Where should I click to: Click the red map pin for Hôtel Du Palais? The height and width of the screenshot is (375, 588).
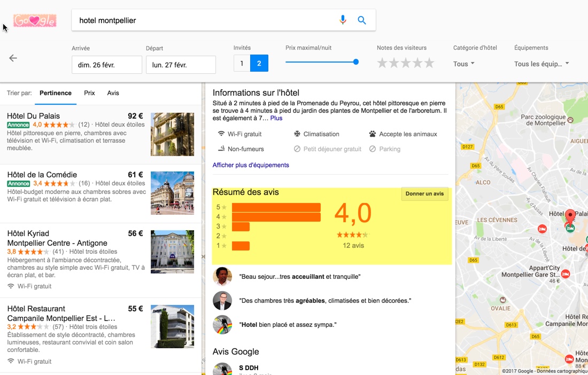pos(570,216)
